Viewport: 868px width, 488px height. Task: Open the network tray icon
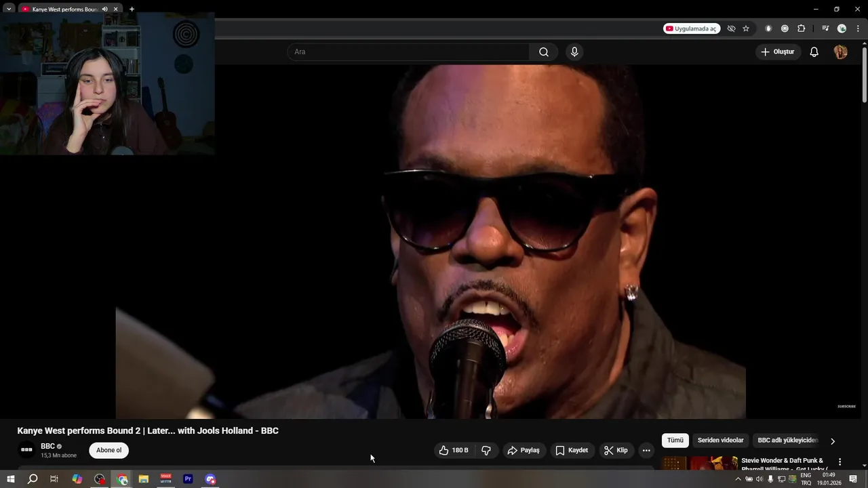coord(781,479)
